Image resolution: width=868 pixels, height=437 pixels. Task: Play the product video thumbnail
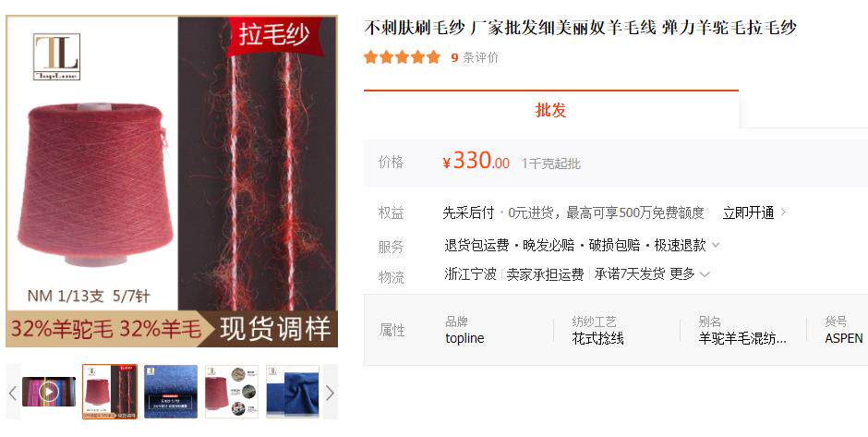click(x=49, y=392)
